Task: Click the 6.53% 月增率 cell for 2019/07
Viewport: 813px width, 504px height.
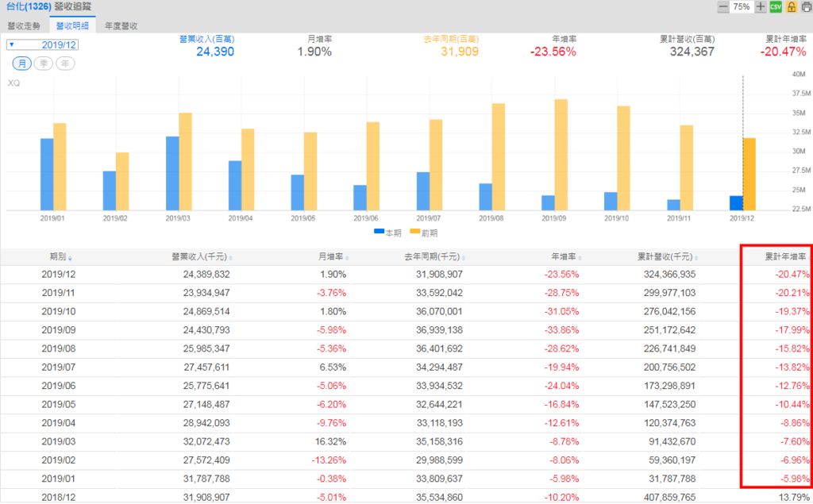Action: pos(334,367)
